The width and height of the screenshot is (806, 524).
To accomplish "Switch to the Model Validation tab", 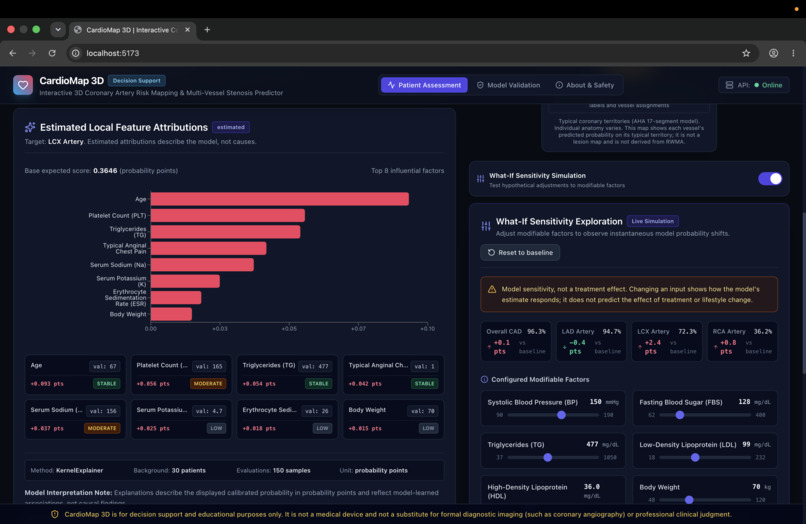I will pyautogui.click(x=508, y=85).
